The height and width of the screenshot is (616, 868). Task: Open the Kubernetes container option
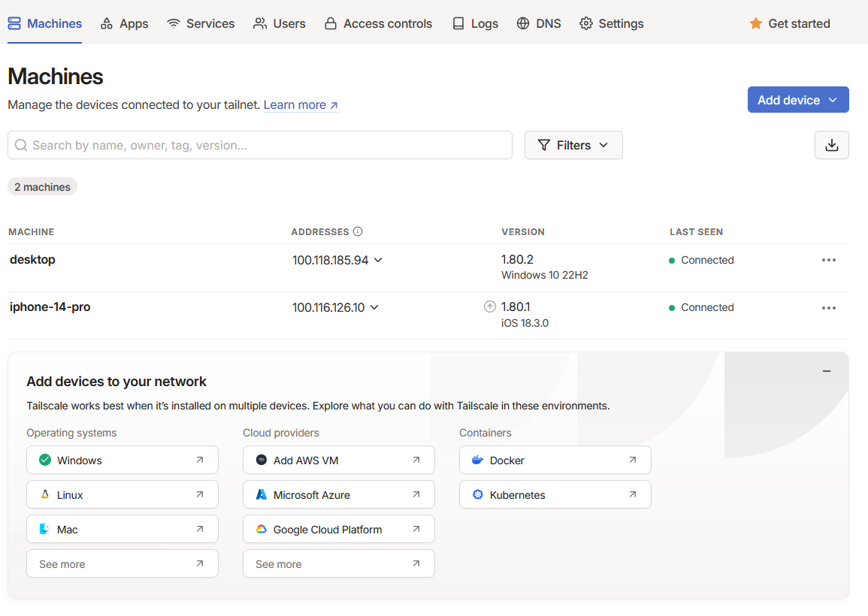(555, 494)
